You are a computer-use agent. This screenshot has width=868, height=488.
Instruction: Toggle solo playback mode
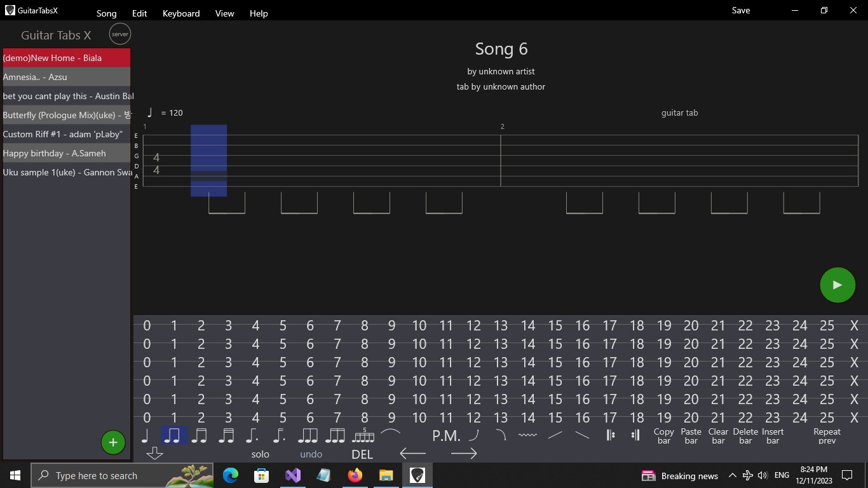(260, 454)
